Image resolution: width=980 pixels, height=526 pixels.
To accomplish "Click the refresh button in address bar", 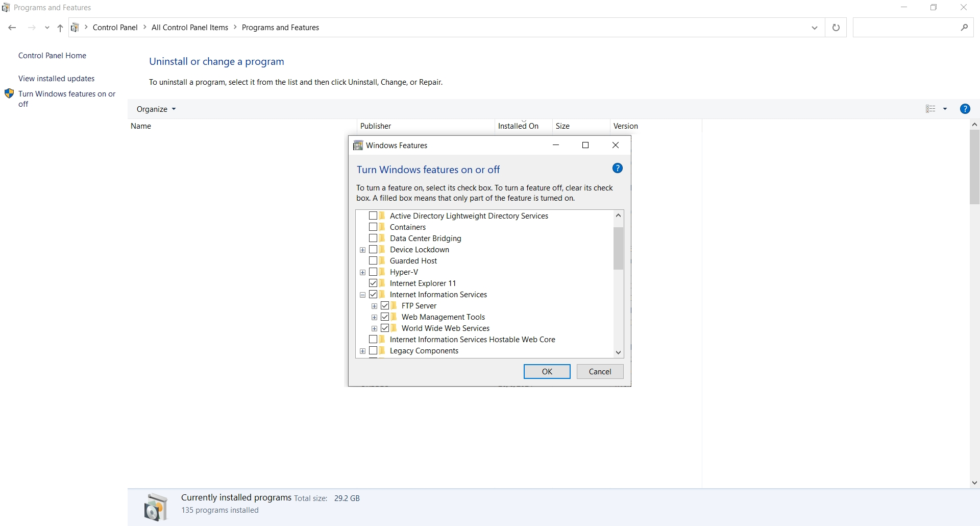I will pyautogui.click(x=836, y=28).
